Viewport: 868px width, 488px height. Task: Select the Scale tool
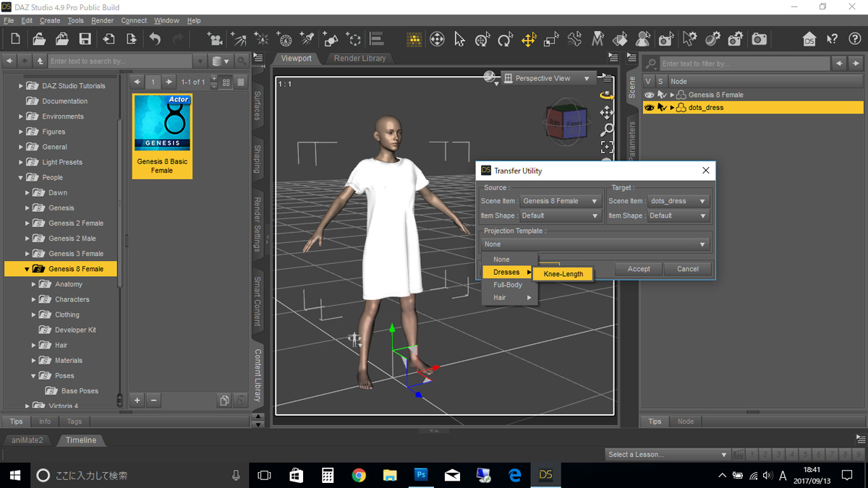click(x=552, y=39)
